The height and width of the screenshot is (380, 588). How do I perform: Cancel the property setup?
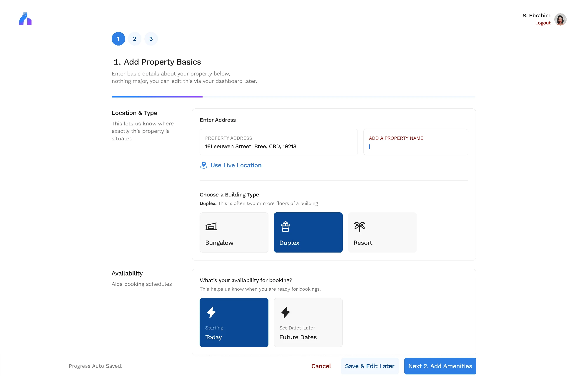click(x=321, y=366)
